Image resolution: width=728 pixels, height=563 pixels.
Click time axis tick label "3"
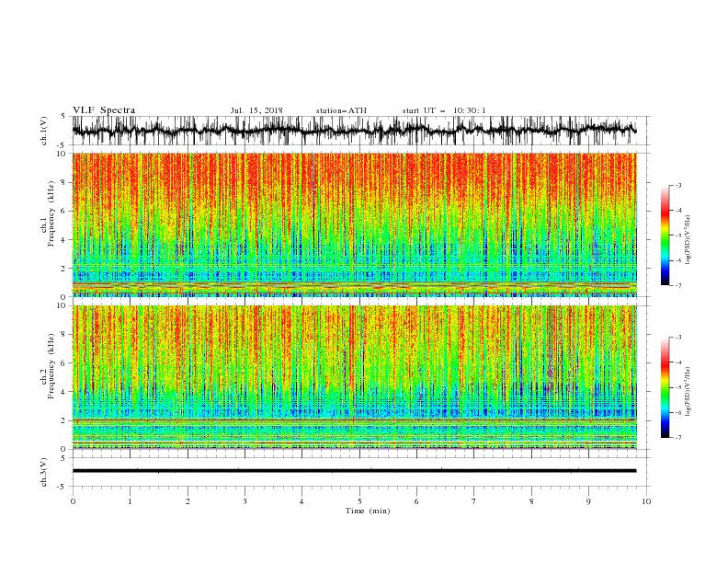pos(245,501)
